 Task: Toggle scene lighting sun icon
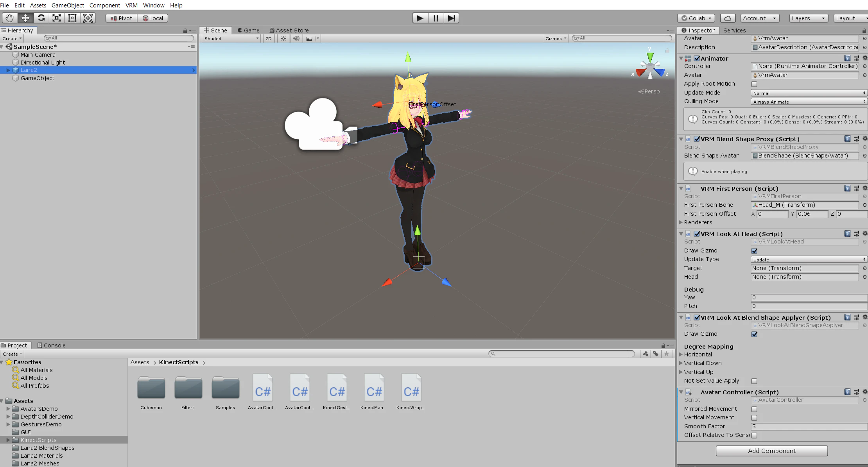[x=283, y=38]
